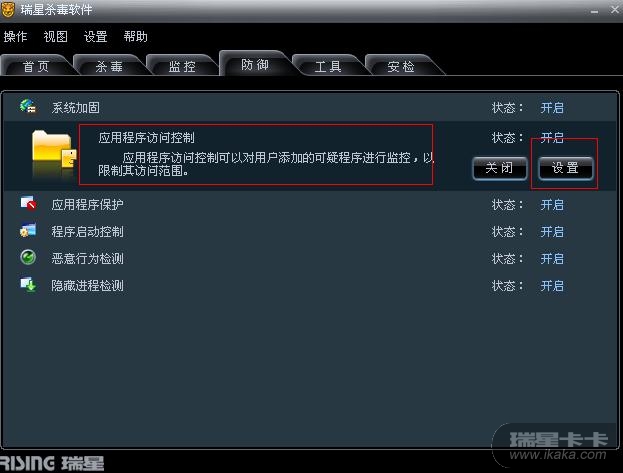Click the 系统加固 globe icon
The width and height of the screenshot is (623, 473).
click(x=28, y=106)
